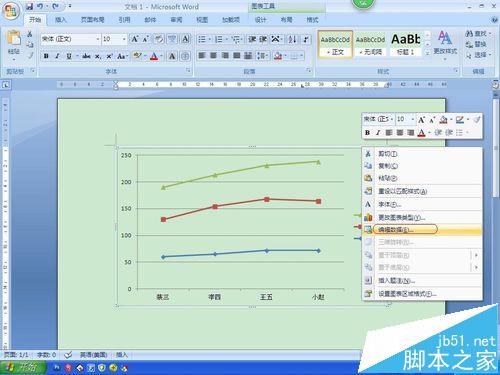The width and height of the screenshot is (500, 375).
Task: Open Change Styles (更改样式) button
Action: [445, 45]
